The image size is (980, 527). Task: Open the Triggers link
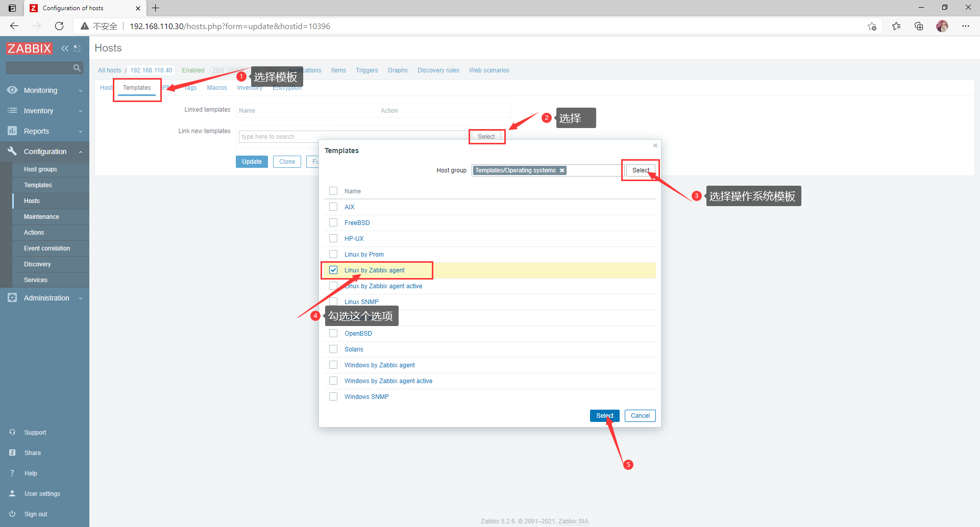(x=367, y=70)
